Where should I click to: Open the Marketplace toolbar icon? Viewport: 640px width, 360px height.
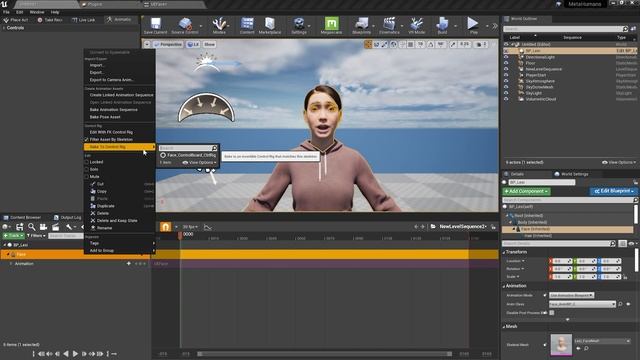click(270, 24)
